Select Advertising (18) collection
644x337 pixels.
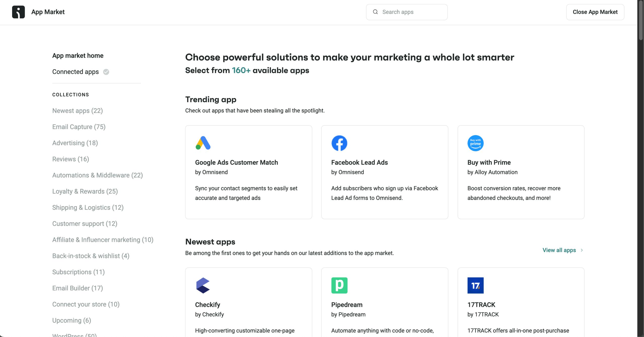click(x=75, y=143)
